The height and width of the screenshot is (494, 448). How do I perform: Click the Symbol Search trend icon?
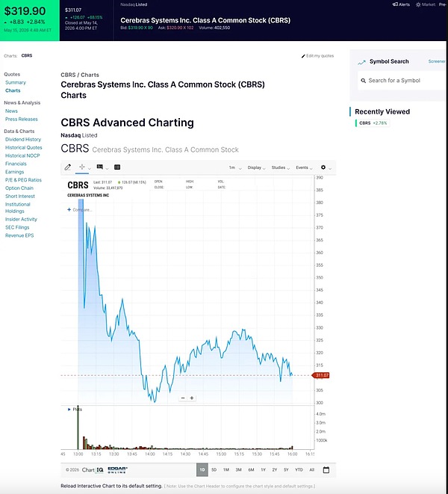[361, 62]
